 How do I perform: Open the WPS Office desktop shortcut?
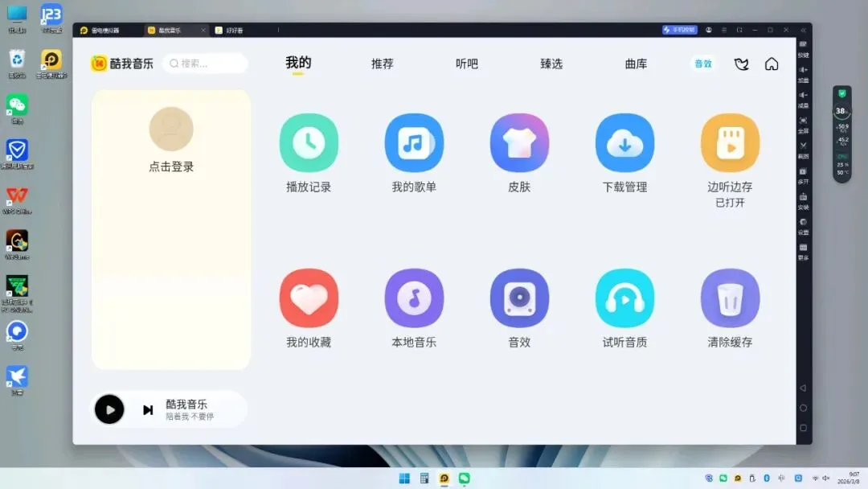click(x=17, y=200)
